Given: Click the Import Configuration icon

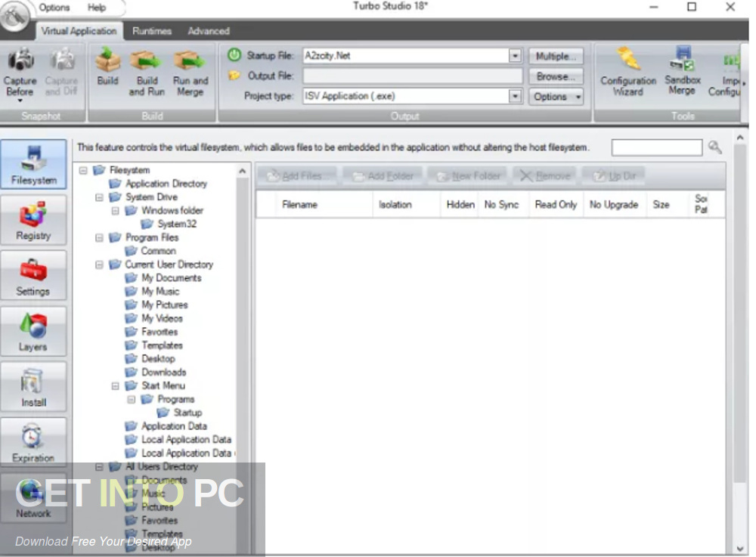Looking at the screenshot, I should pyautogui.click(x=731, y=60).
